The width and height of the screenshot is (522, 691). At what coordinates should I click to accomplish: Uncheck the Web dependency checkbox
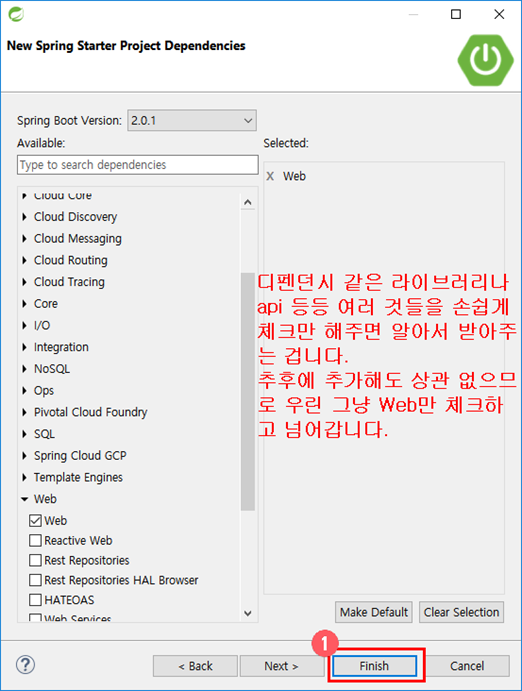pos(35,520)
